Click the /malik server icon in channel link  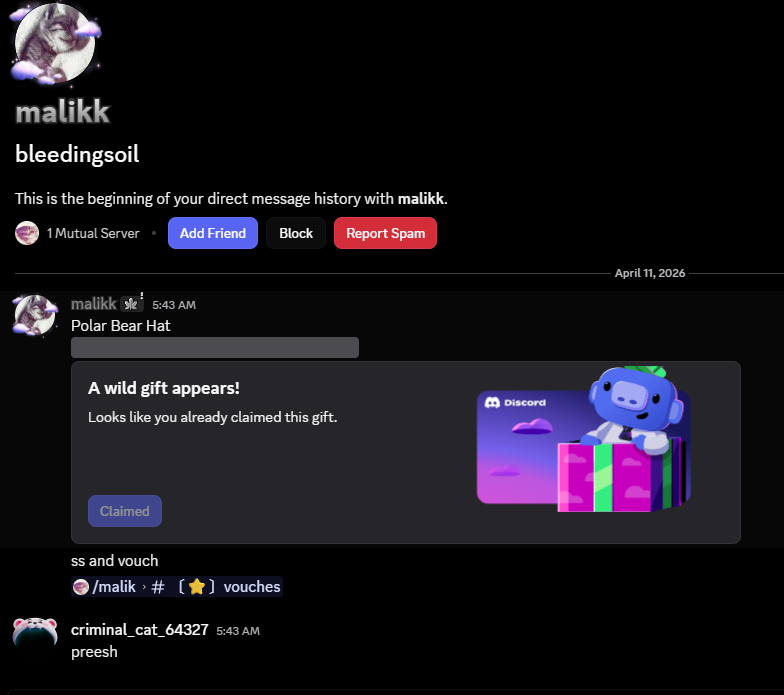point(80,586)
